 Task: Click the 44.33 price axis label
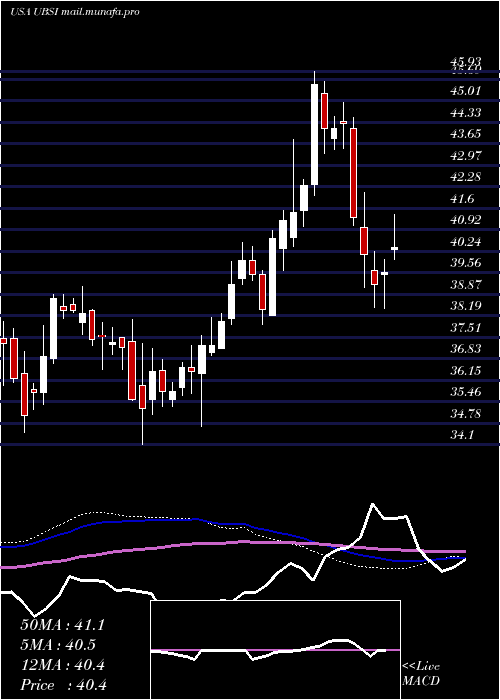pos(466,112)
